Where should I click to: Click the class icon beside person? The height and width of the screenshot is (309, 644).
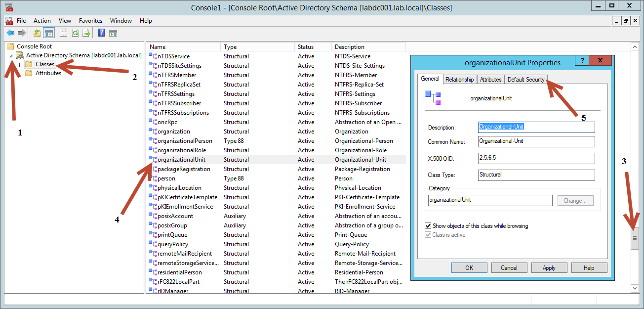coord(153,178)
